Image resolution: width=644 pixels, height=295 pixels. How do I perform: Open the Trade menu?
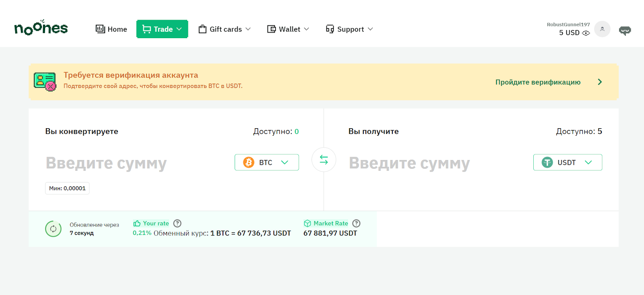[162, 29]
